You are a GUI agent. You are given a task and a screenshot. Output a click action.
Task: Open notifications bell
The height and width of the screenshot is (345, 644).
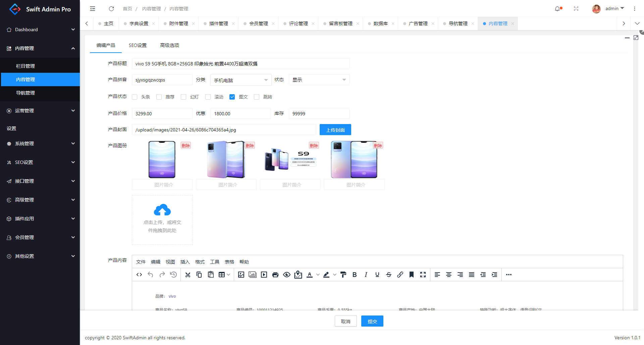(558, 9)
